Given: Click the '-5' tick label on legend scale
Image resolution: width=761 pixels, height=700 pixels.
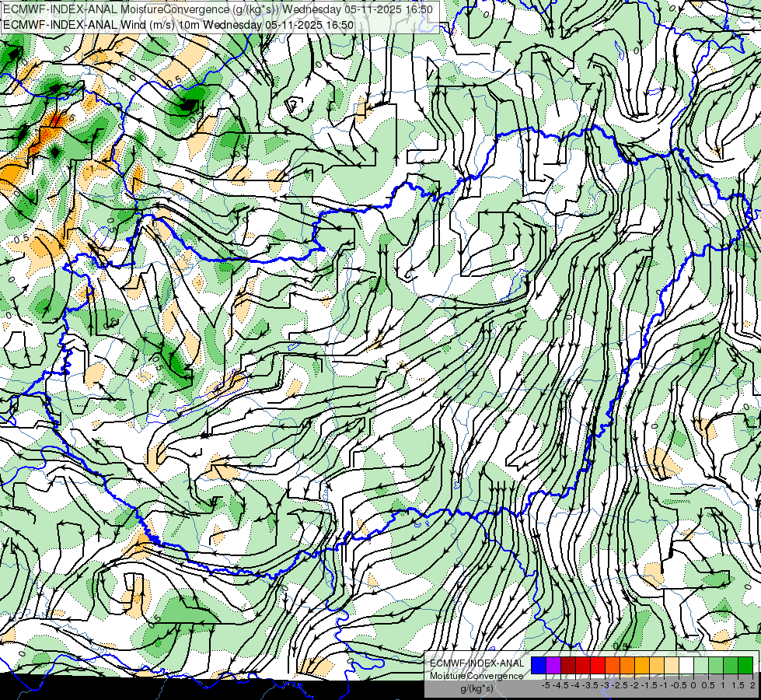Looking at the screenshot, I should coord(546,685).
